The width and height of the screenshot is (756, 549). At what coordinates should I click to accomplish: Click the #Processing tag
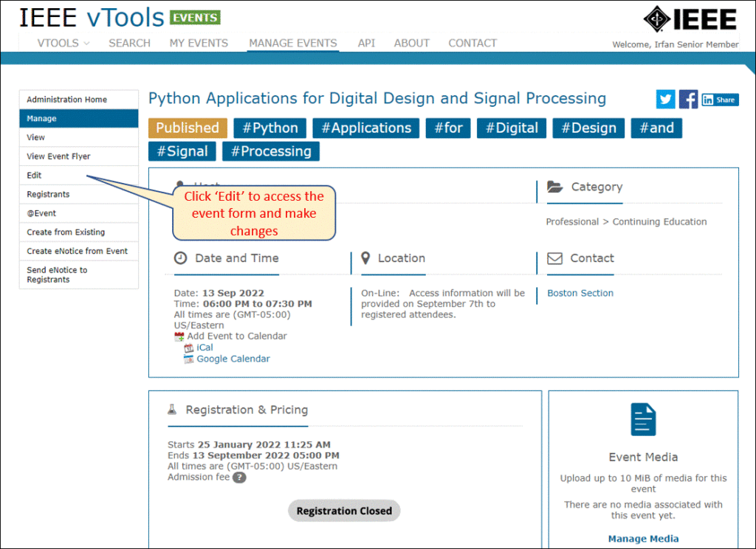pyautogui.click(x=271, y=151)
